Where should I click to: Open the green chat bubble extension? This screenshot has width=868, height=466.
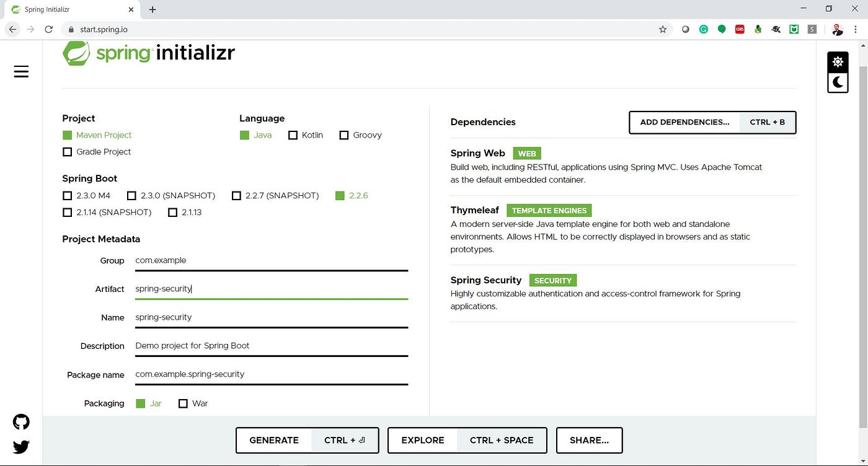pyautogui.click(x=722, y=29)
